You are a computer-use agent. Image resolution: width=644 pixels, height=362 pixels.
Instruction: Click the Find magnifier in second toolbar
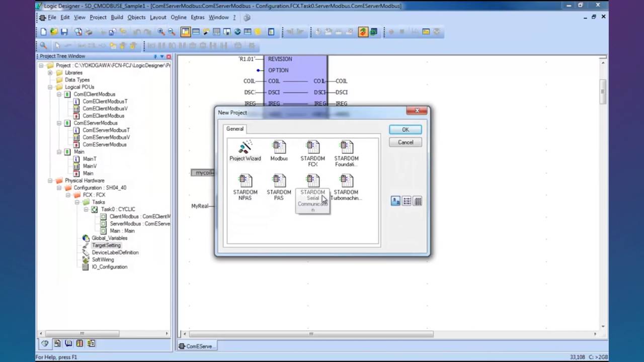[43, 45]
